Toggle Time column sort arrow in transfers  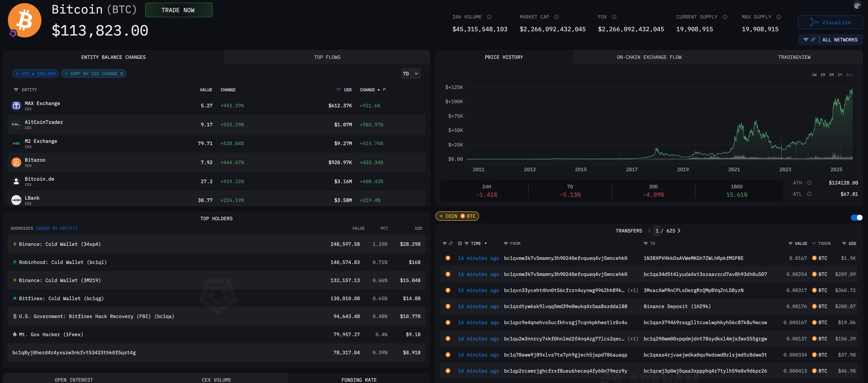point(485,244)
